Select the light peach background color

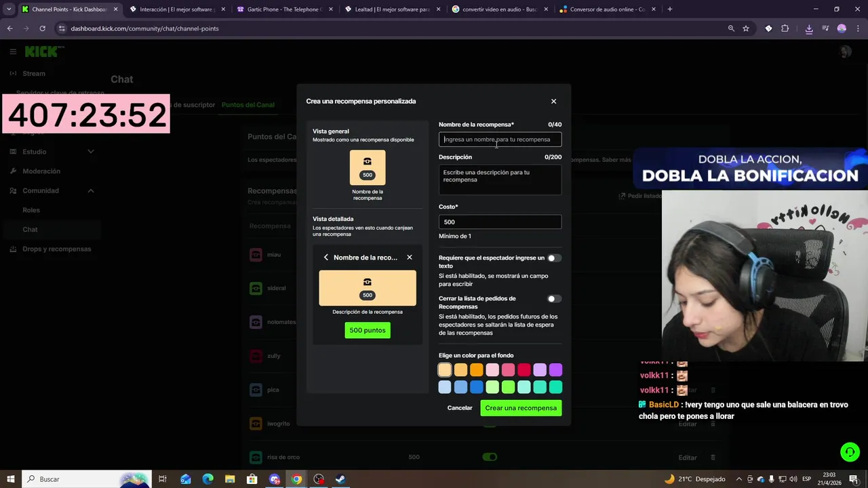coord(444,370)
